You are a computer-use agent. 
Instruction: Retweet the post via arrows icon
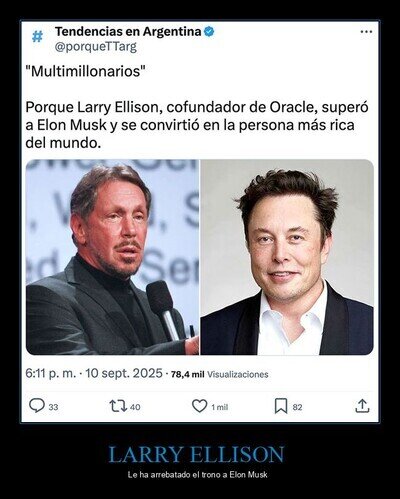[x=118, y=406]
